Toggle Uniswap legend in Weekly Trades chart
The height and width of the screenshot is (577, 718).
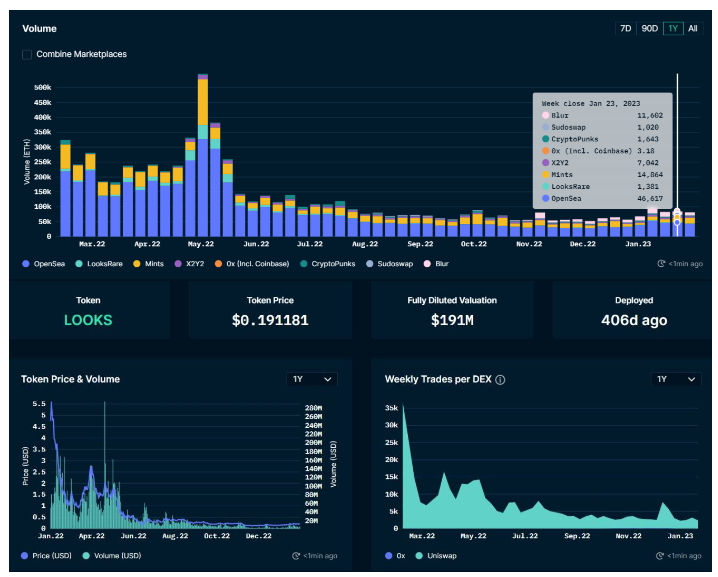pos(436,556)
